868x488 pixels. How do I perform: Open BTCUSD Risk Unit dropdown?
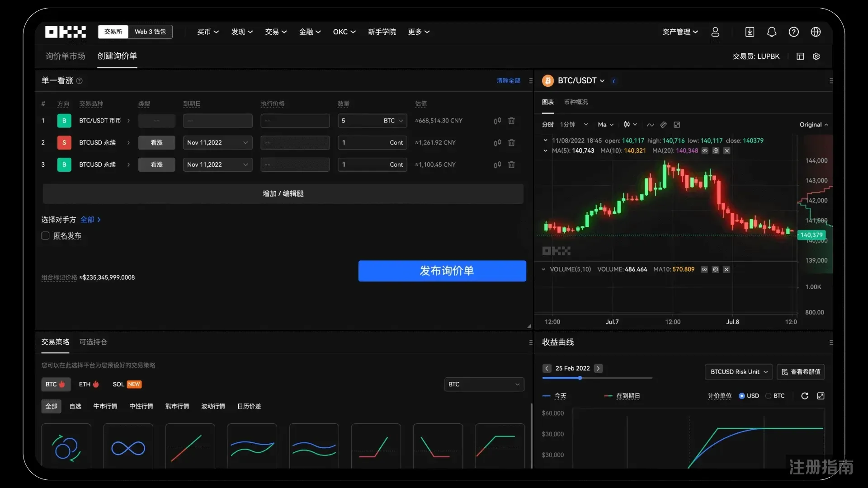click(739, 372)
